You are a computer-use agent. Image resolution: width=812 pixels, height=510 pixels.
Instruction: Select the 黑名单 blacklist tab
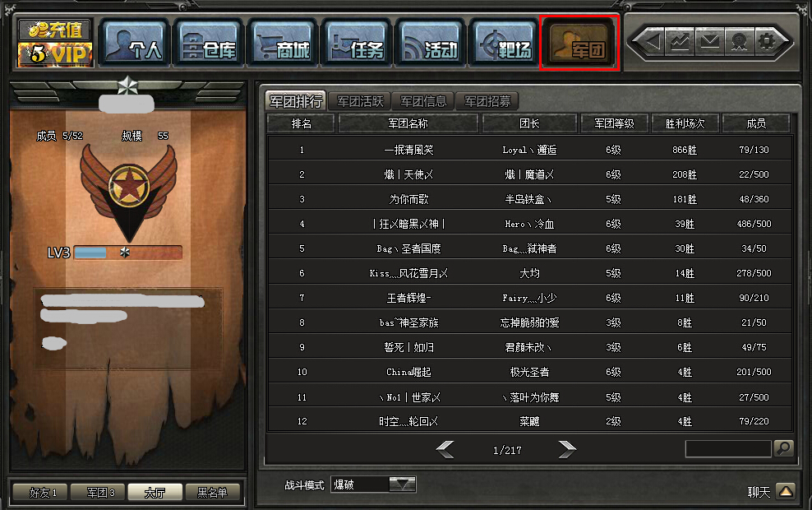coord(212,493)
